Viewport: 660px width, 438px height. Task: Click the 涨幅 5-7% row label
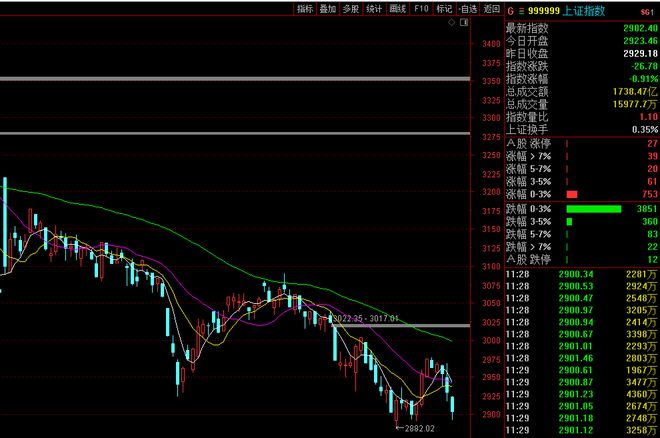(528, 169)
